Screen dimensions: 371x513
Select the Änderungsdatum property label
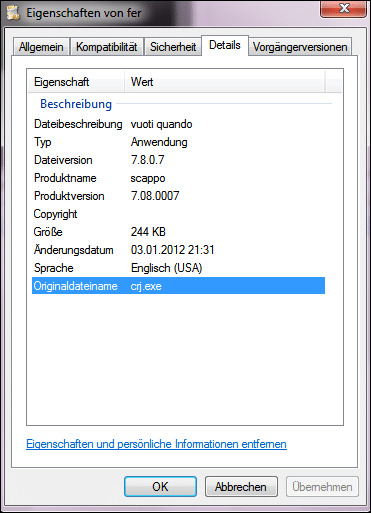point(74,250)
